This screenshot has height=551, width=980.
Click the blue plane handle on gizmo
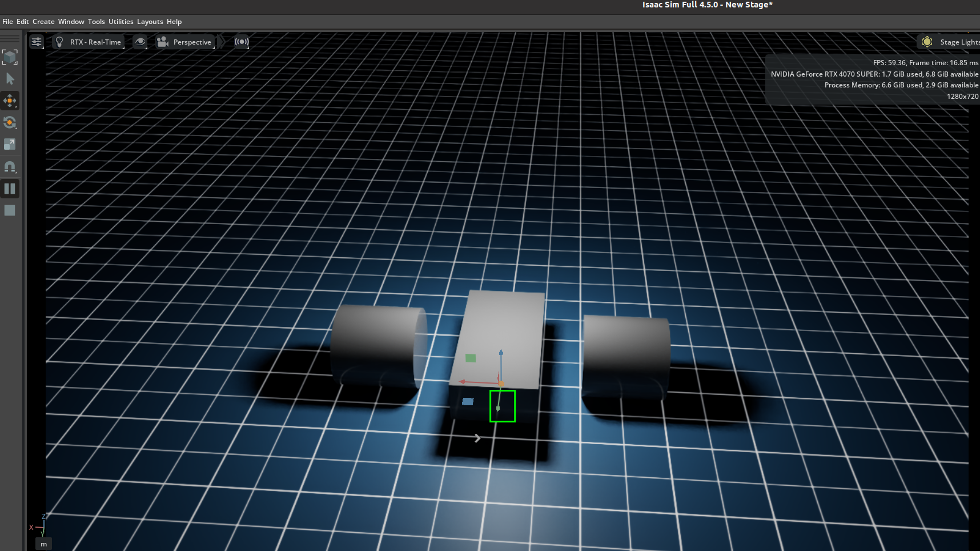pos(468,401)
